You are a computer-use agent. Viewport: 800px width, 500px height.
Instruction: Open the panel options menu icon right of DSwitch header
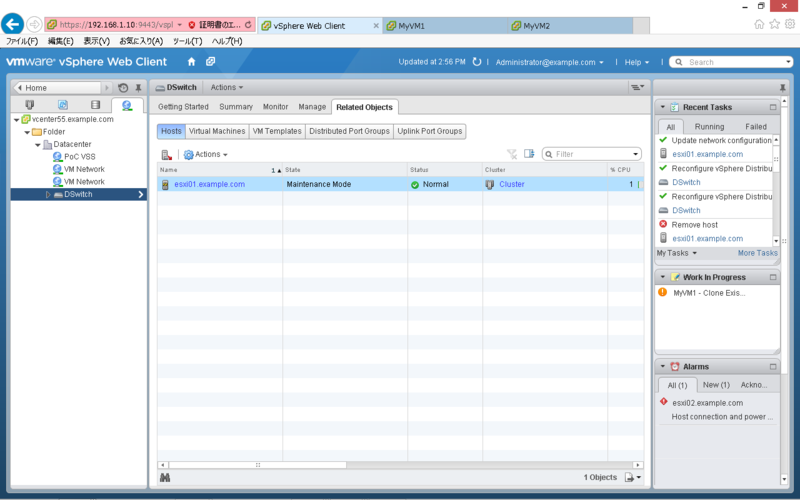[x=638, y=87]
